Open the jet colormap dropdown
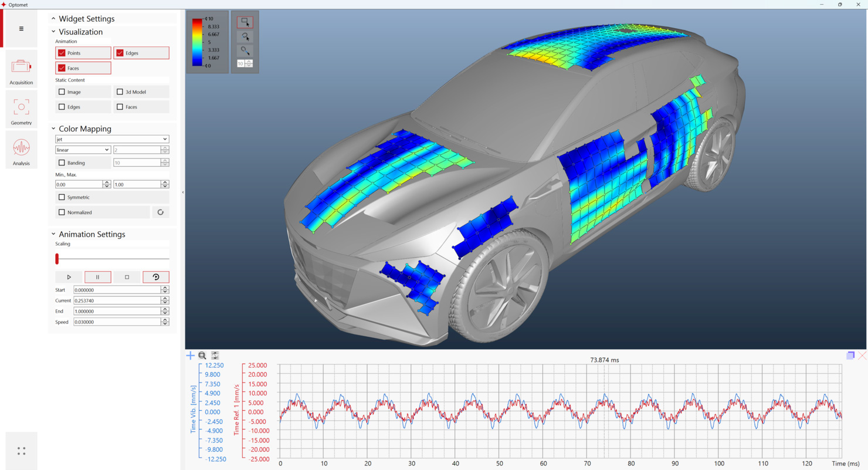 pyautogui.click(x=111, y=139)
